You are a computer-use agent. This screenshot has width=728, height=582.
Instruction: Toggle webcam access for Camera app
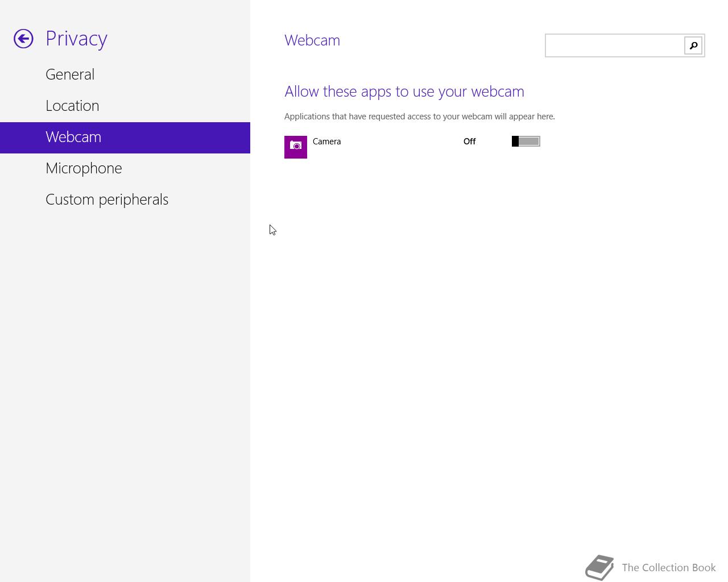(x=526, y=142)
